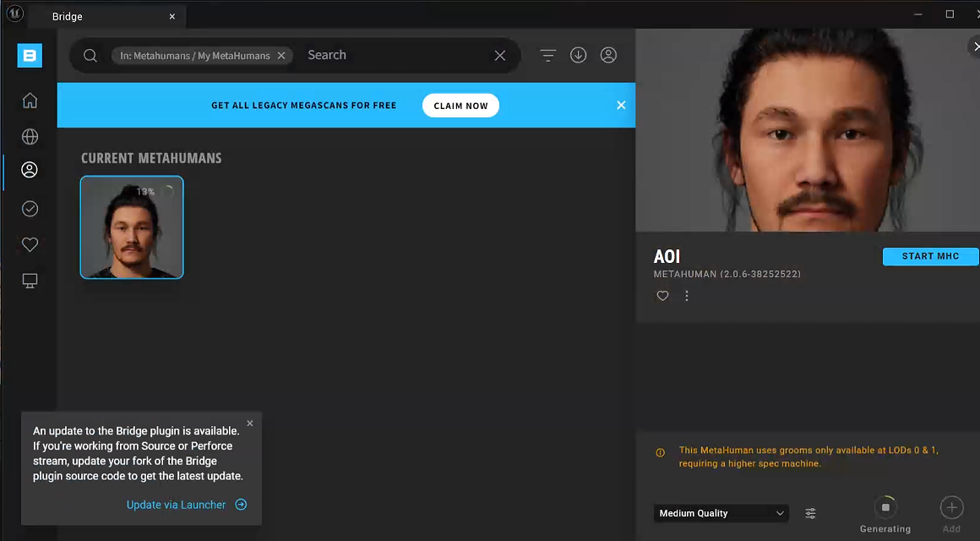Follow the Update via Launcher link

point(176,505)
